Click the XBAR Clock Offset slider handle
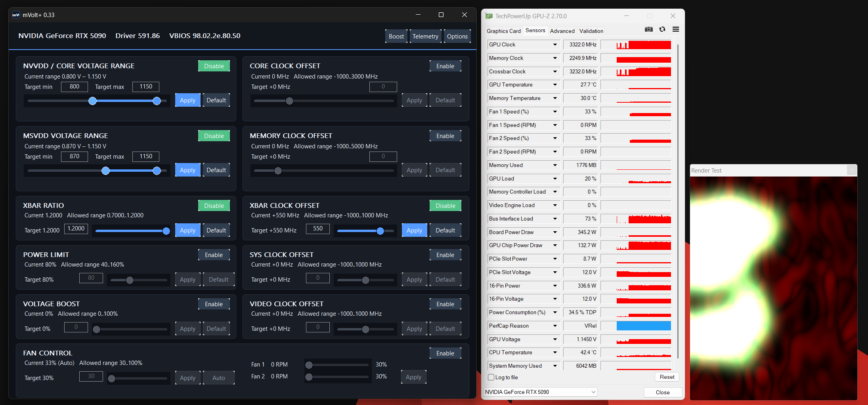 click(380, 231)
